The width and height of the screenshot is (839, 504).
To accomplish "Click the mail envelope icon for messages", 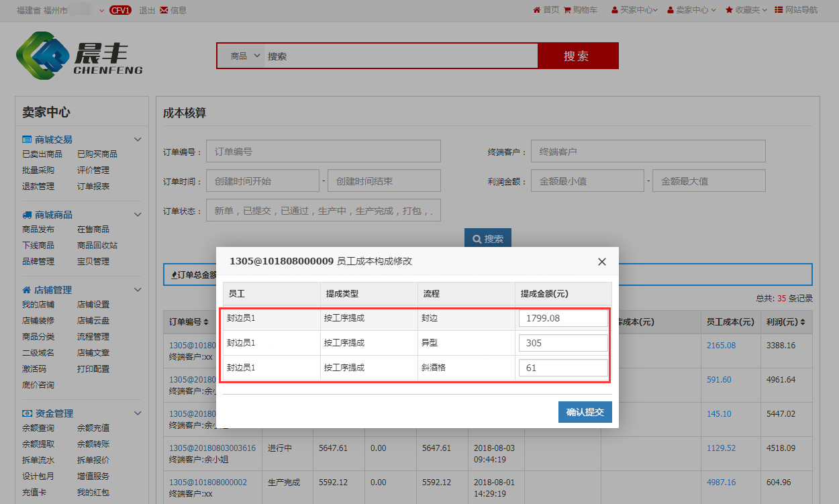I will click(x=164, y=10).
